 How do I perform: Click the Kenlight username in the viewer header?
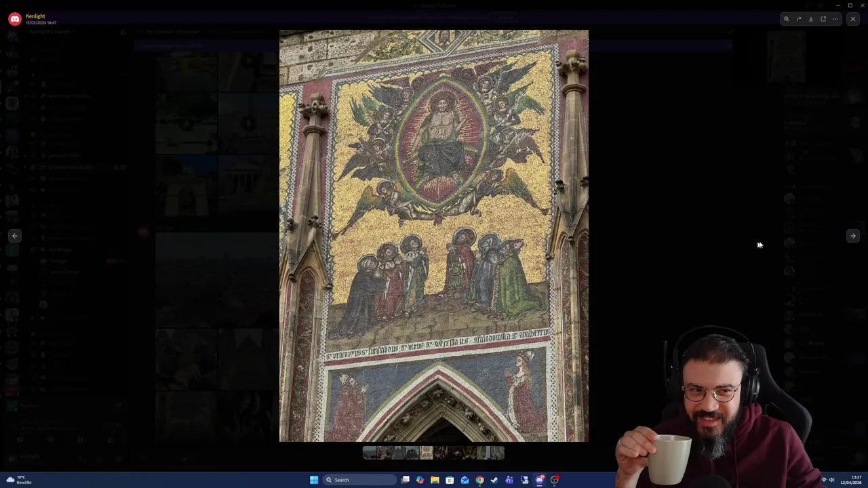tap(36, 16)
